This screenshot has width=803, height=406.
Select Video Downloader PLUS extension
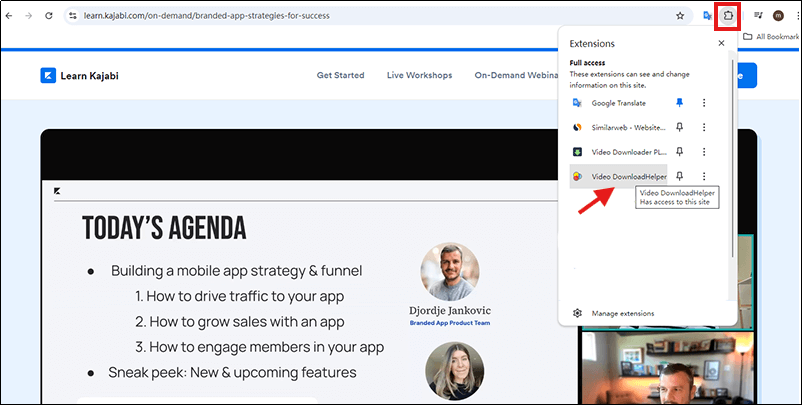point(619,152)
